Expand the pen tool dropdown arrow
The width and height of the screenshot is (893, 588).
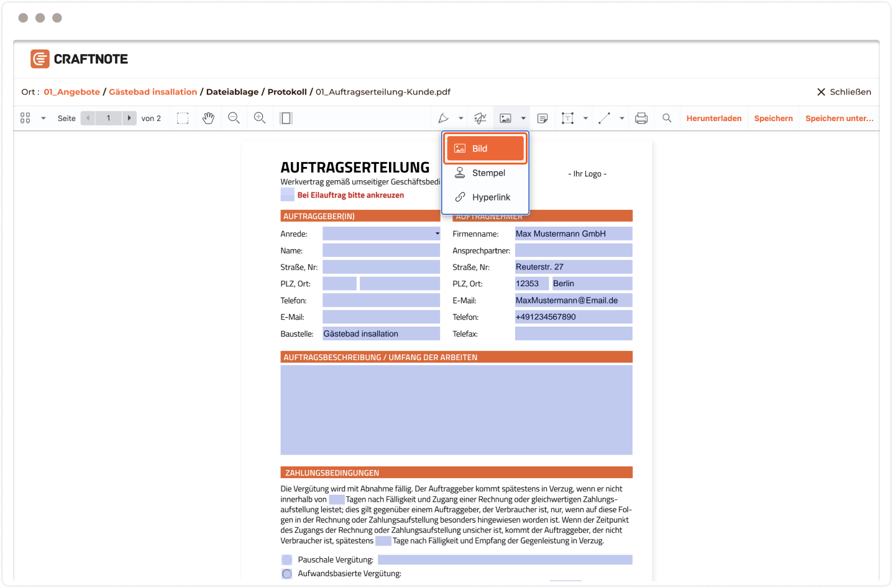(461, 118)
